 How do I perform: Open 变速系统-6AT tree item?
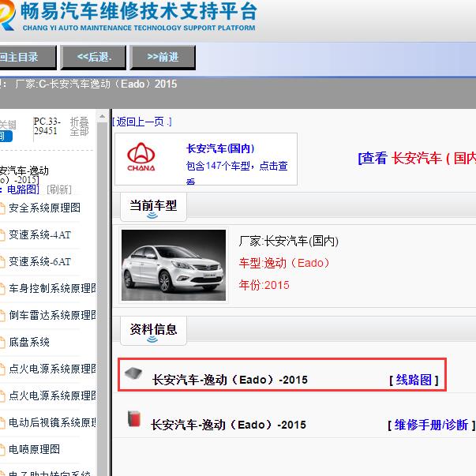pyautogui.click(x=39, y=261)
